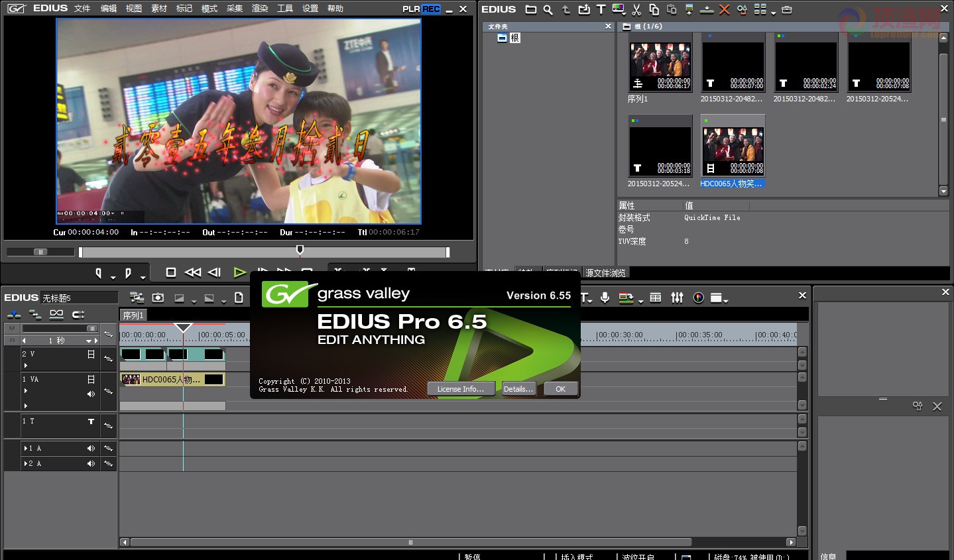Click the player position slider marker
Image resolution: width=954 pixels, height=560 pixels.
click(x=300, y=250)
